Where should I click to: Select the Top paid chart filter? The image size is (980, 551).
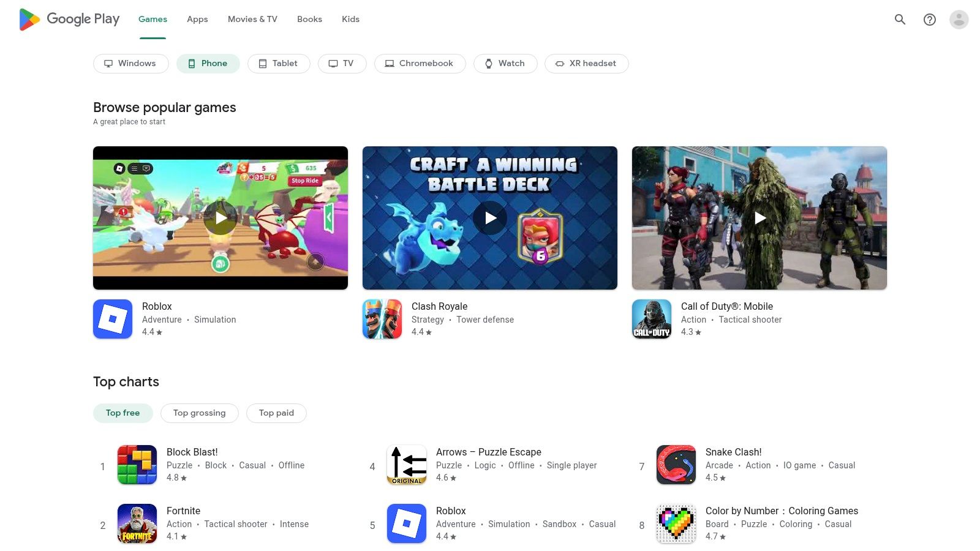(x=276, y=413)
